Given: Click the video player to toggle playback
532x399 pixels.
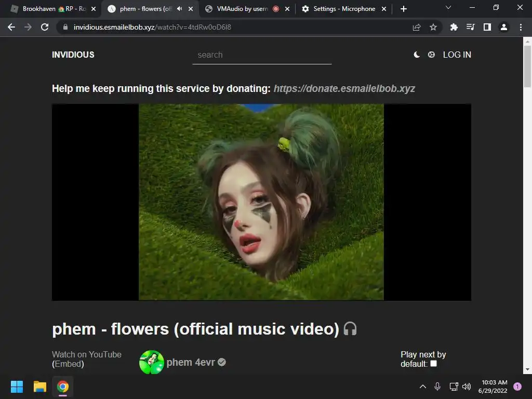Looking at the screenshot, I should pos(261,202).
